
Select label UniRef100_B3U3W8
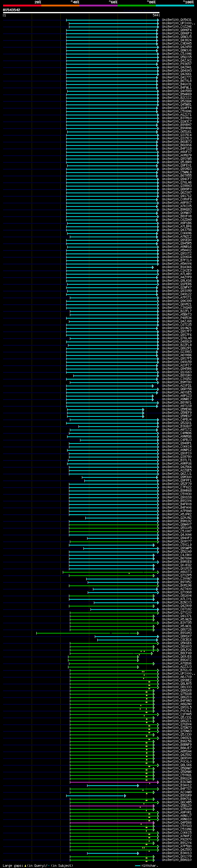coord(176,782)
